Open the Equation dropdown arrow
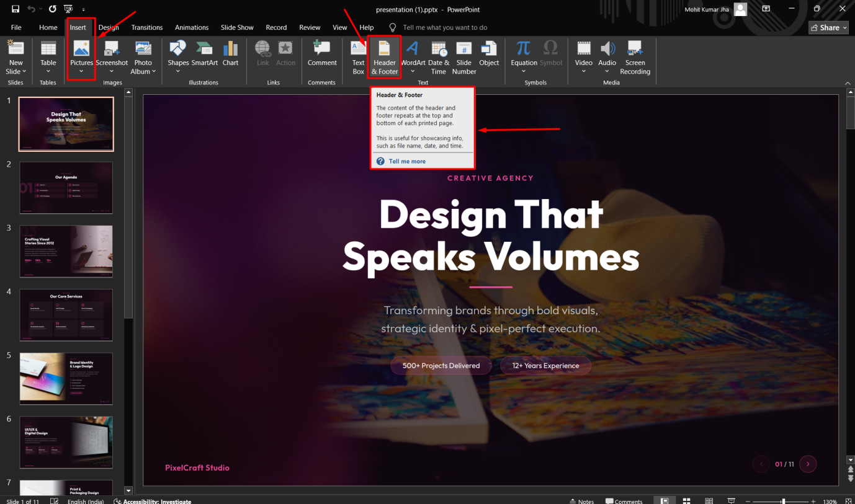 (524, 71)
